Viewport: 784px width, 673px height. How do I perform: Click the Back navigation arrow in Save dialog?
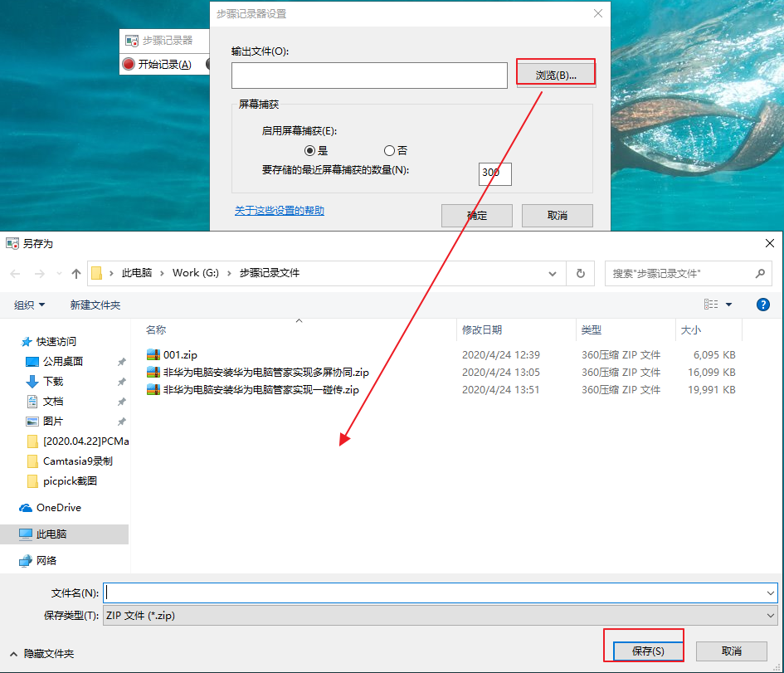click(14, 274)
